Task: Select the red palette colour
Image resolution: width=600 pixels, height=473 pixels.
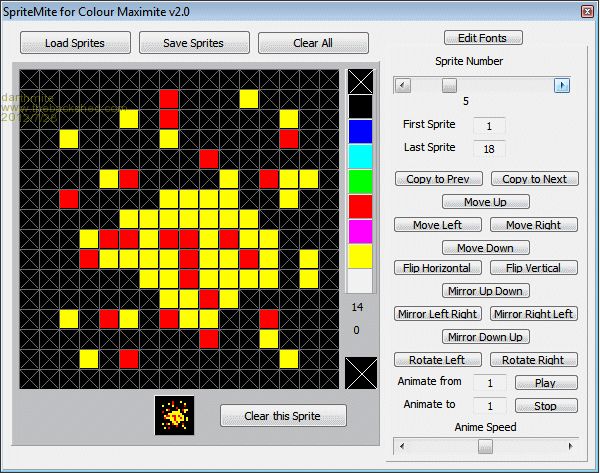Action: tap(360, 206)
